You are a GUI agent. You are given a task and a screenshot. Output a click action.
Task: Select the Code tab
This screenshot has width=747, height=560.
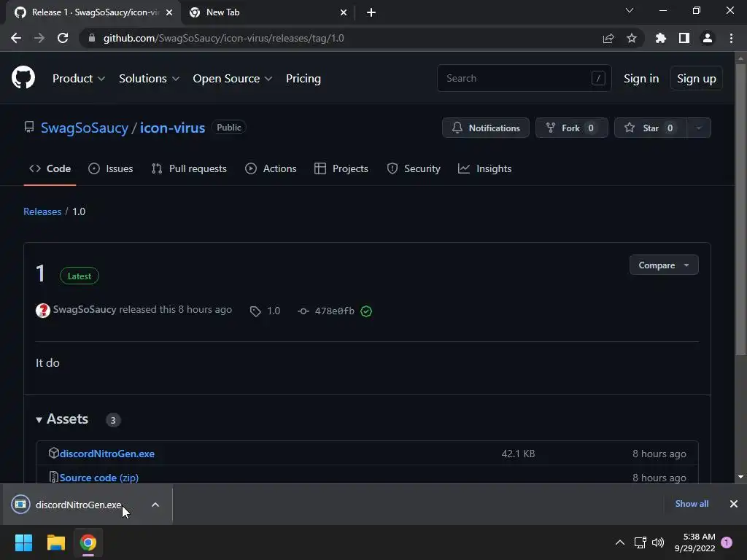[50, 168]
